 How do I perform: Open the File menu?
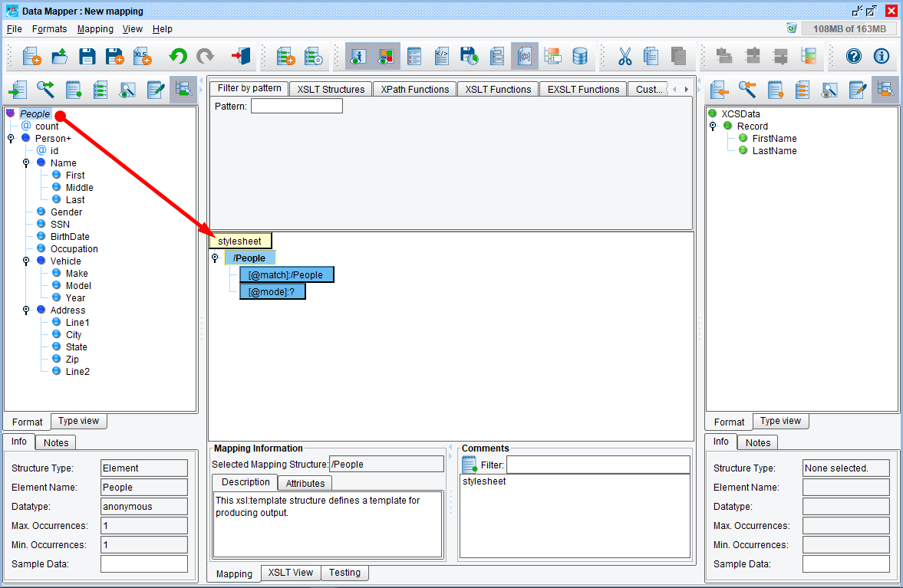click(14, 29)
